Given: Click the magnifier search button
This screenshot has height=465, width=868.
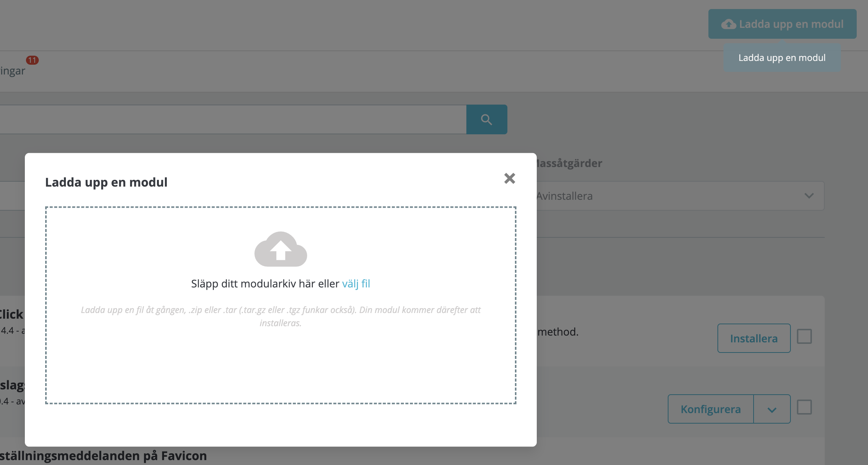Looking at the screenshot, I should click(486, 120).
